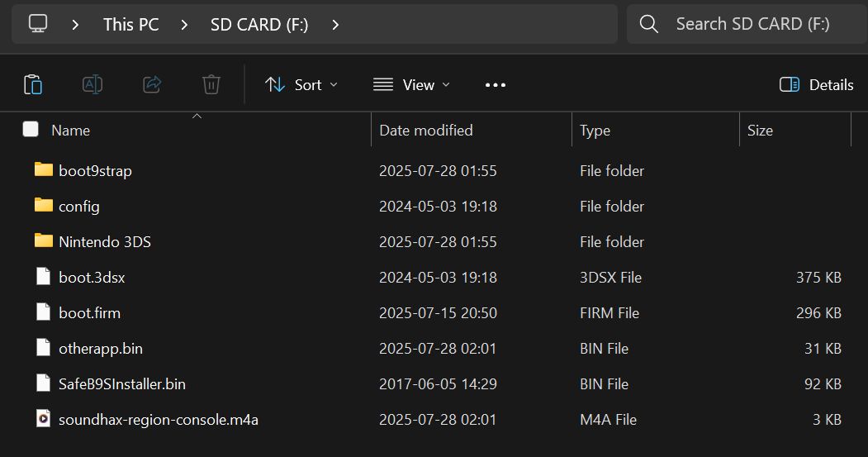Click the search magnifier icon
The width and height of the screenshot is (868, 457).
coord(649,24)
